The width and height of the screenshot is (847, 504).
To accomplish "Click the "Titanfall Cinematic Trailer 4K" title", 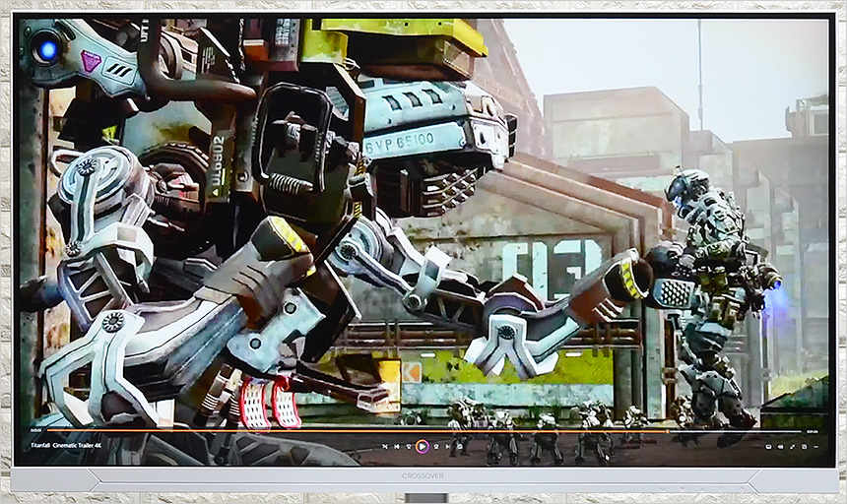I will tap(65, 446).
